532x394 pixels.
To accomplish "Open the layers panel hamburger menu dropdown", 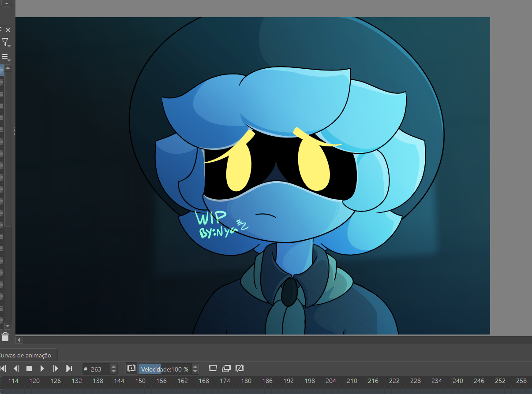I will tap(5, 57).
